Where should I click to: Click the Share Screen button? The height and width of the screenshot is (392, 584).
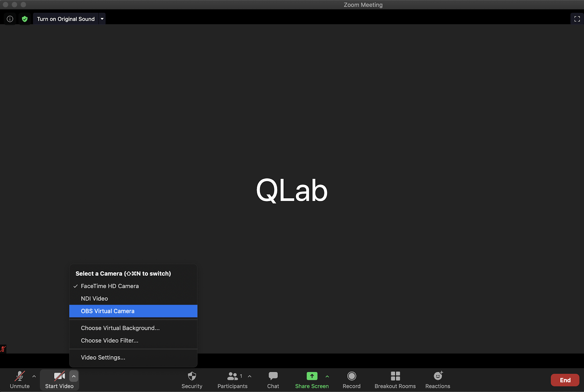(312, 380)
